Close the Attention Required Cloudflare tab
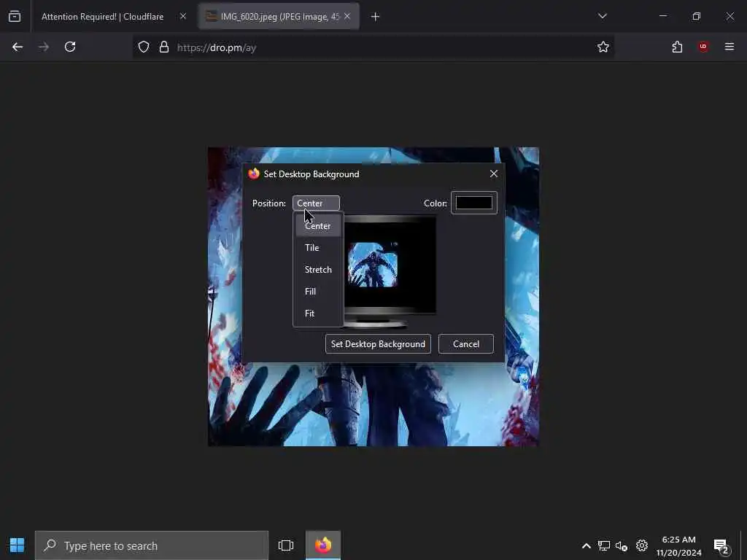Screen dimensions: 747x560 click(x=183, y=16)
